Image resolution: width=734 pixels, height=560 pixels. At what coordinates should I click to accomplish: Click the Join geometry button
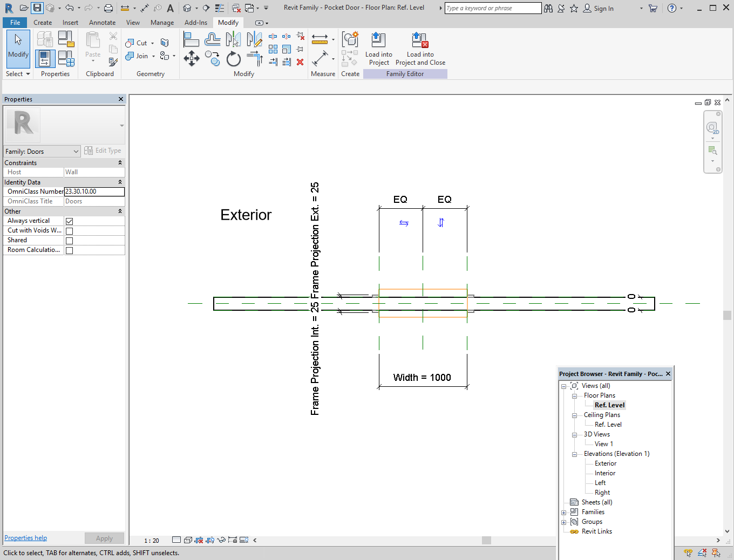(x=137, y=56)
